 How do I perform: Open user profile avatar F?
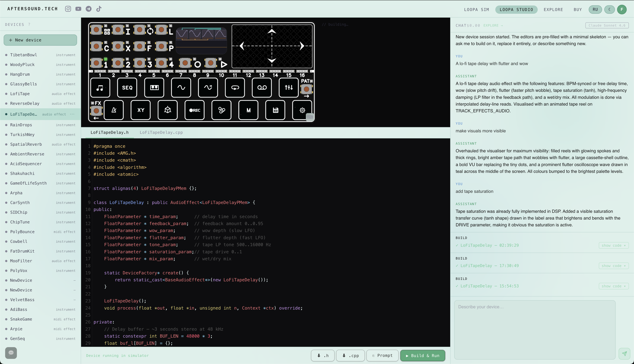click(x=622, y=10)
